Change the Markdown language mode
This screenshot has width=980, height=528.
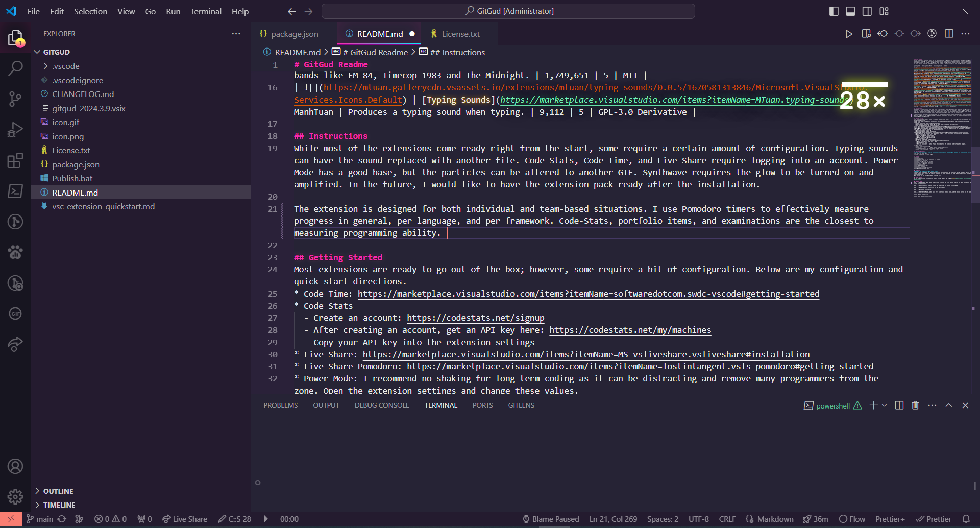pyautogui.click(x=775, y=519)
